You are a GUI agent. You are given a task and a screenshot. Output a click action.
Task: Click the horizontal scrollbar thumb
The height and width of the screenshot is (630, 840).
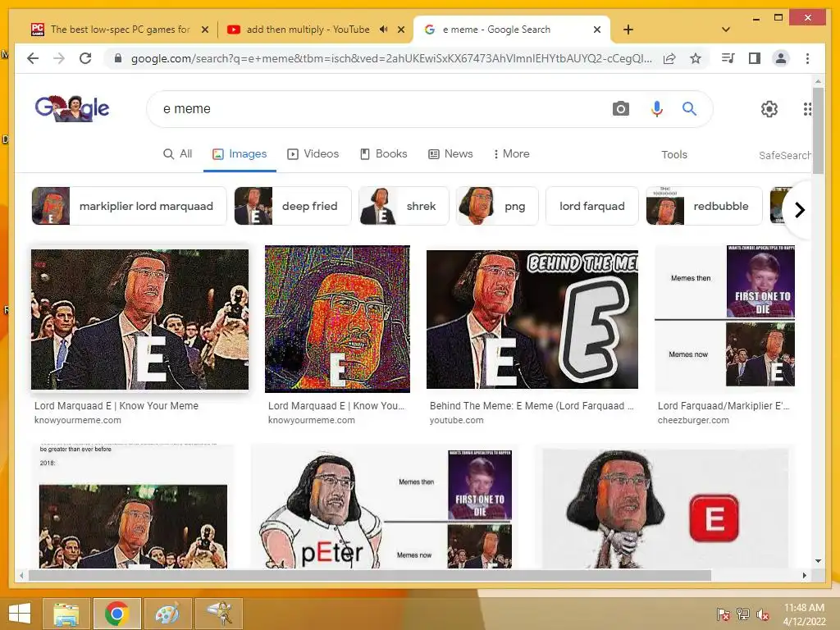tap(370, 575)
